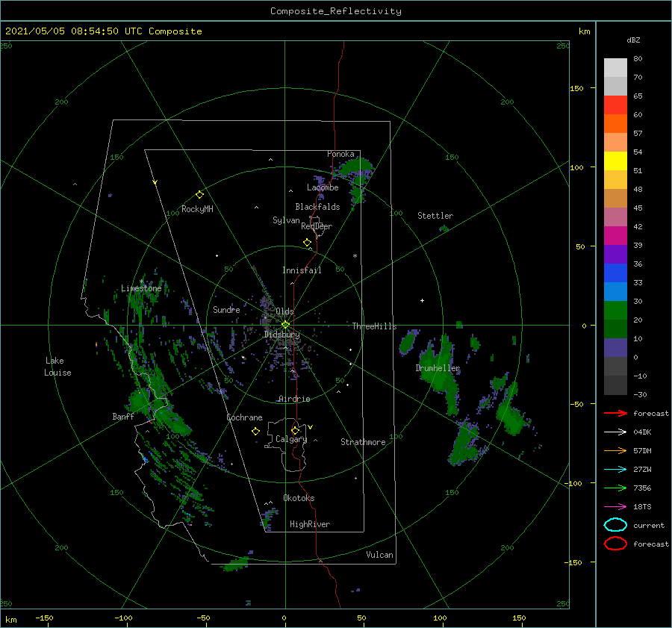Click the Lacombe city label
The height and width of the screenshot is (628, 672).
pos(323,187)
